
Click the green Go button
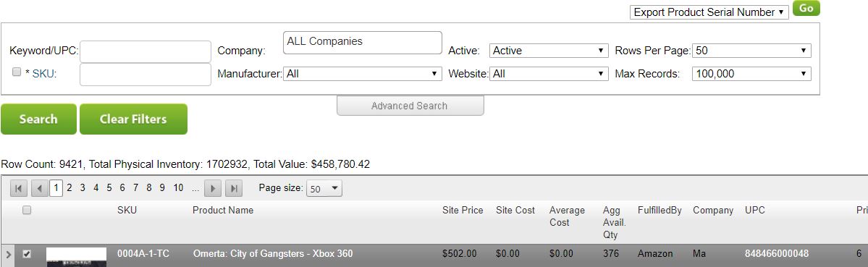(806, 8)
